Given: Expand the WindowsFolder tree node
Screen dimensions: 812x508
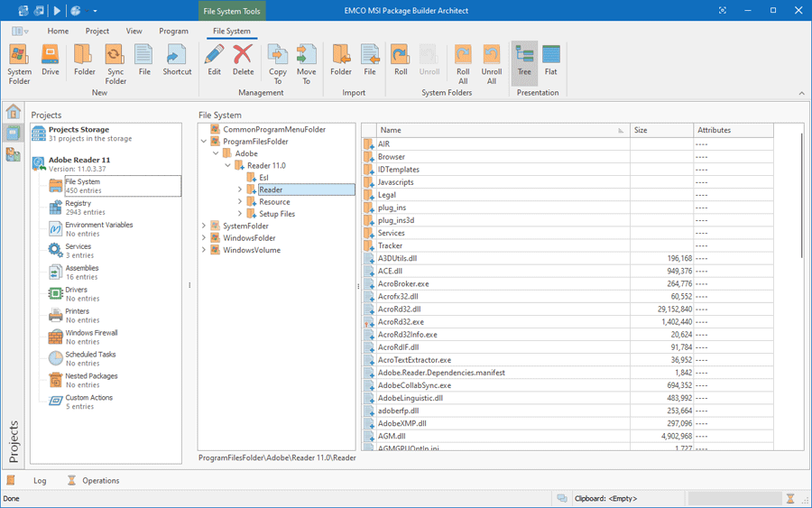Looking at the screenshot, I should click(x=204, y=237).
